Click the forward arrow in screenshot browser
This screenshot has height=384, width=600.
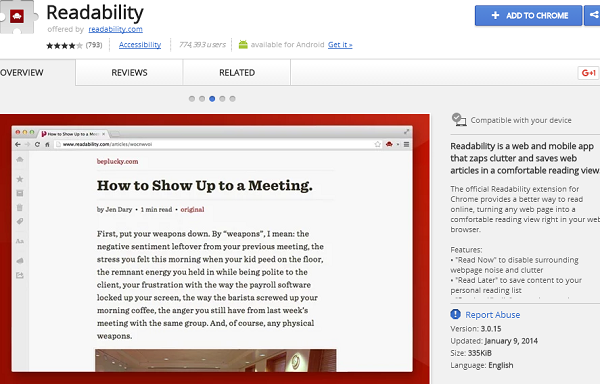(x=27, y=144)
